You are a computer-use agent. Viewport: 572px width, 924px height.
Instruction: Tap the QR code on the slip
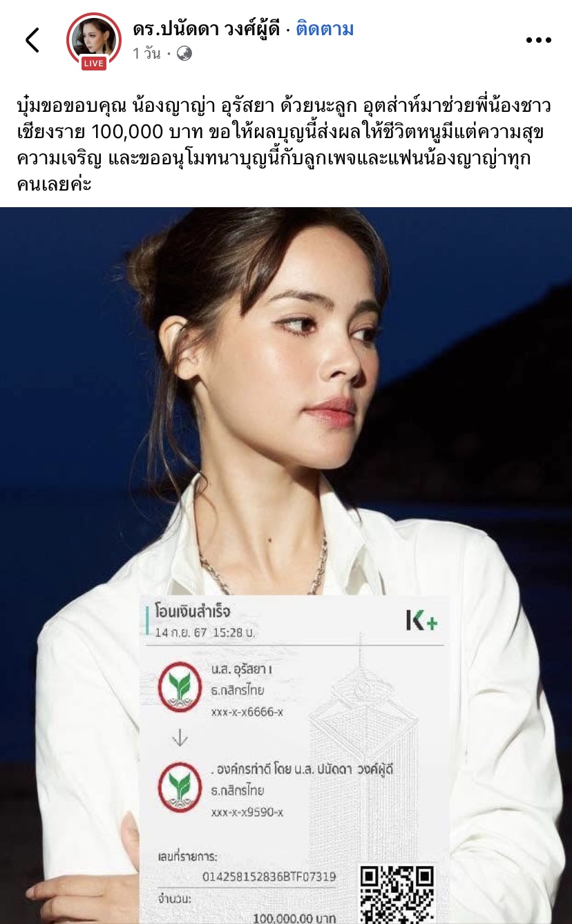[x=397, y=894]
